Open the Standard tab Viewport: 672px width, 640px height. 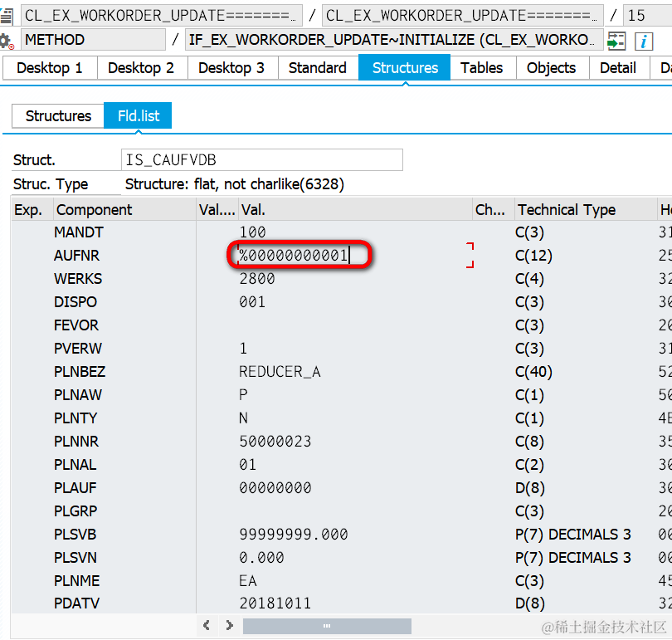tap(318, 68)
